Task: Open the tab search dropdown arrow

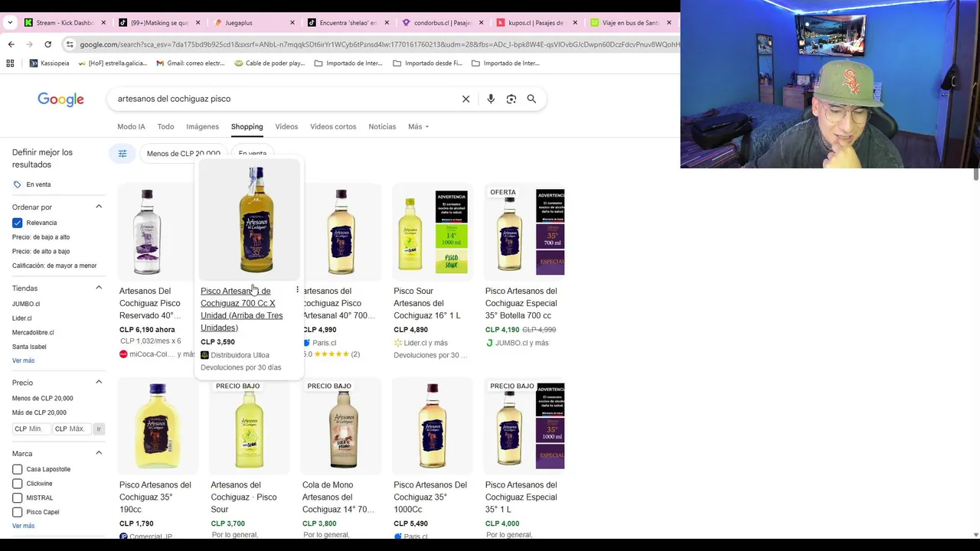Action: point(10,23)
